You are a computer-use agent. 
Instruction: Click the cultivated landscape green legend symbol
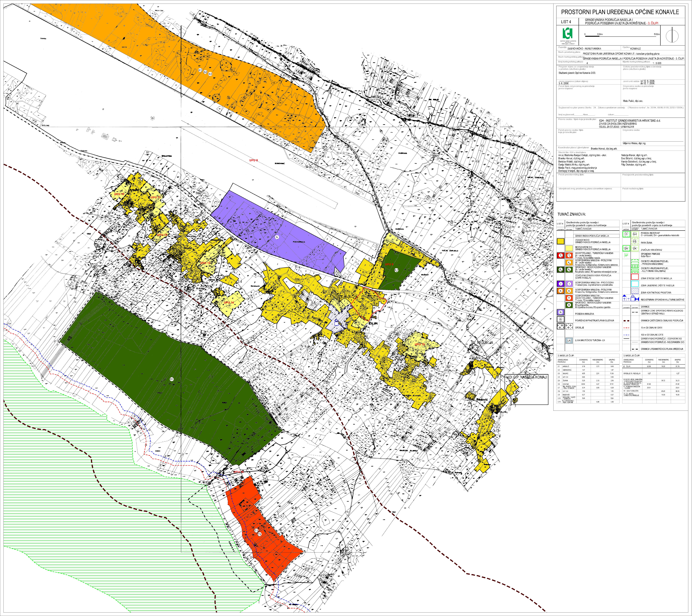635,269
